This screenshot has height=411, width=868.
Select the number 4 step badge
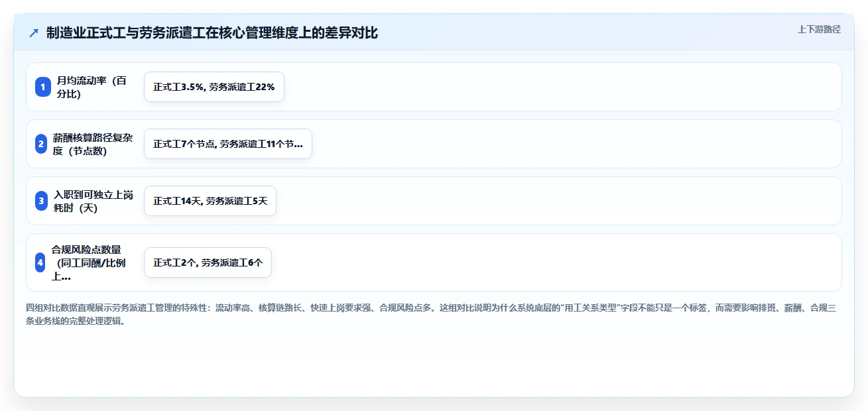click(40, 263)
